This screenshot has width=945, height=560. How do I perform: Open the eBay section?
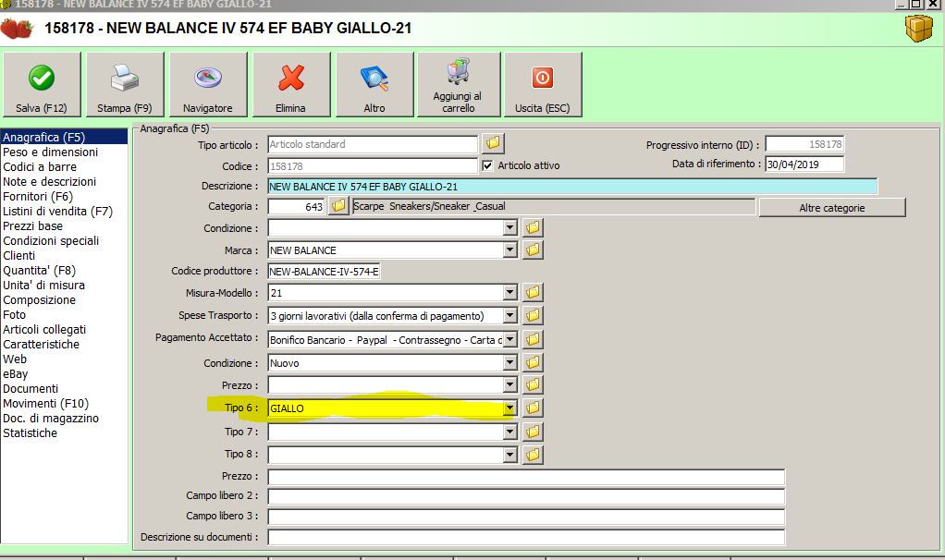tap(16, 373)
